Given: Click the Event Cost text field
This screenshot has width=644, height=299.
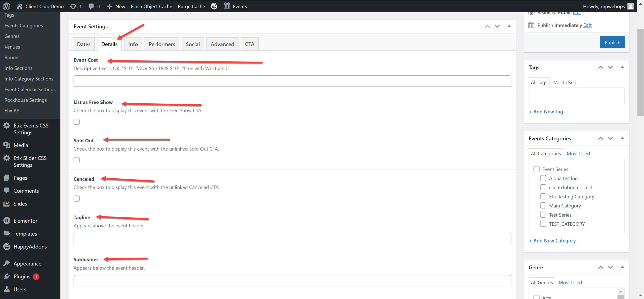Looking at the screenshot, I should point(292,81).
